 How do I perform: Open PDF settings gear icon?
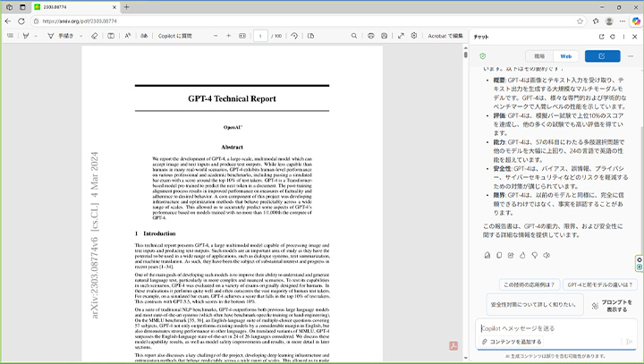(x=414, y=36)
